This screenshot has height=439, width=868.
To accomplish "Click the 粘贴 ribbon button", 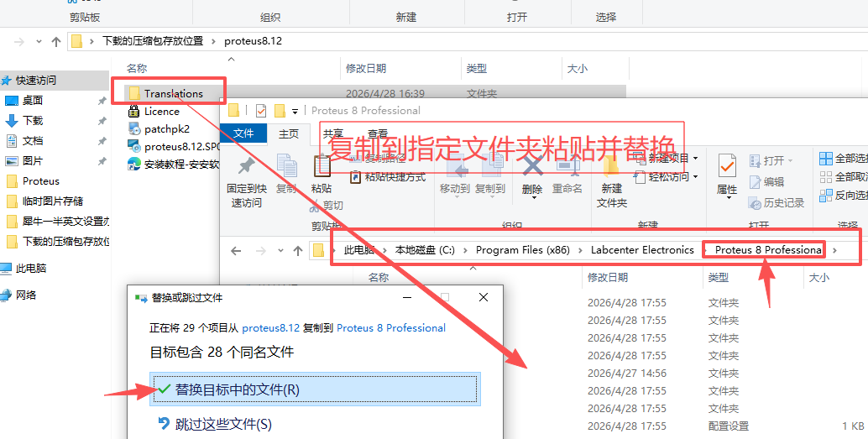I will click(321, 175).
